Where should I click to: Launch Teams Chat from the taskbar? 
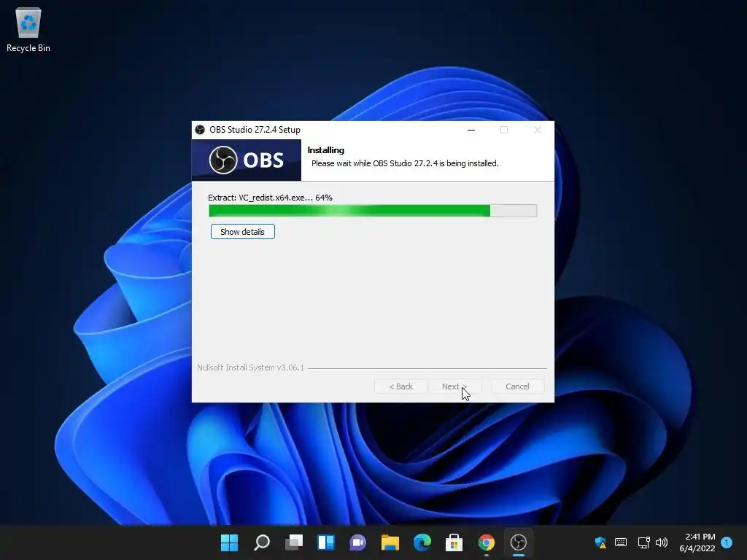357,542
